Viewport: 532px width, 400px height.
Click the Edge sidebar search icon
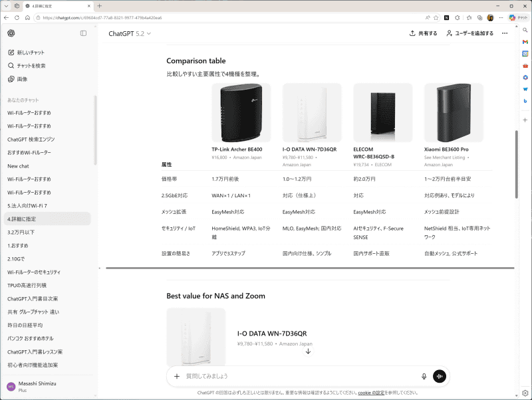point(525,30)
